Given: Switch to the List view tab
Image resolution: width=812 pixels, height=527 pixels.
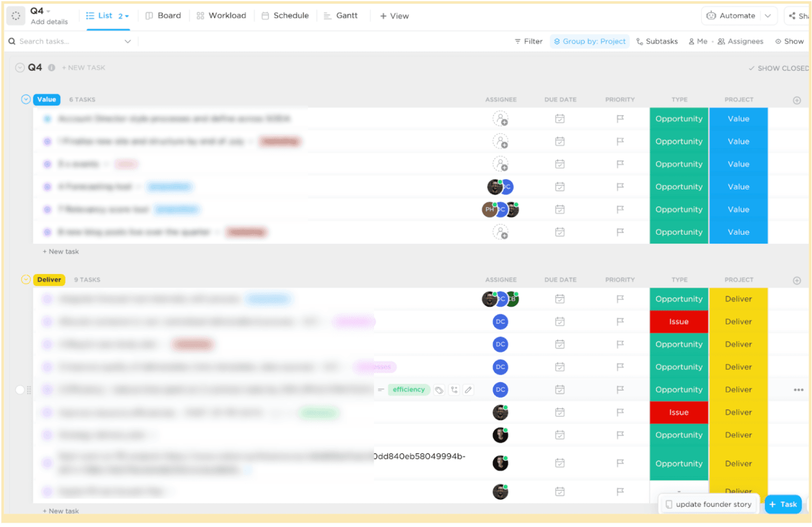Looking at the screenshot, I should (99, 16).
